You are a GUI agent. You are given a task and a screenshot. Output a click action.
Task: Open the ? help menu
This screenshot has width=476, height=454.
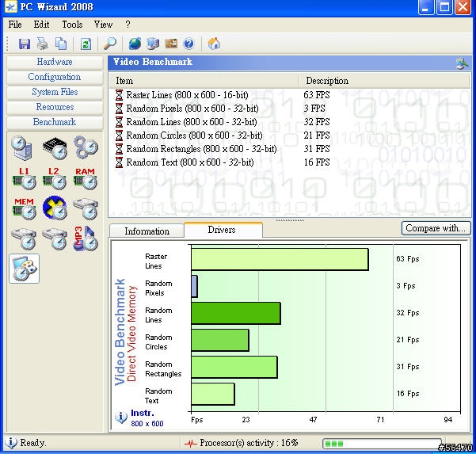(128, 25)
